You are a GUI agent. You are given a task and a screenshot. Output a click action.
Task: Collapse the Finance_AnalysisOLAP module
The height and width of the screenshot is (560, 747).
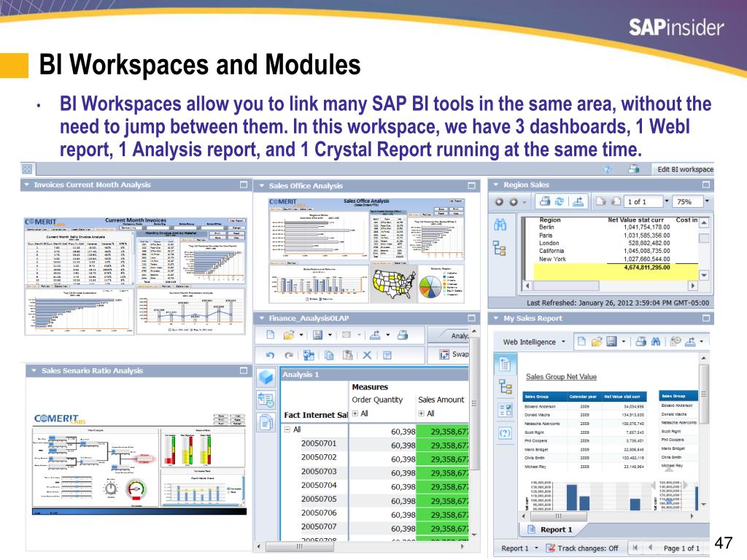262,318
